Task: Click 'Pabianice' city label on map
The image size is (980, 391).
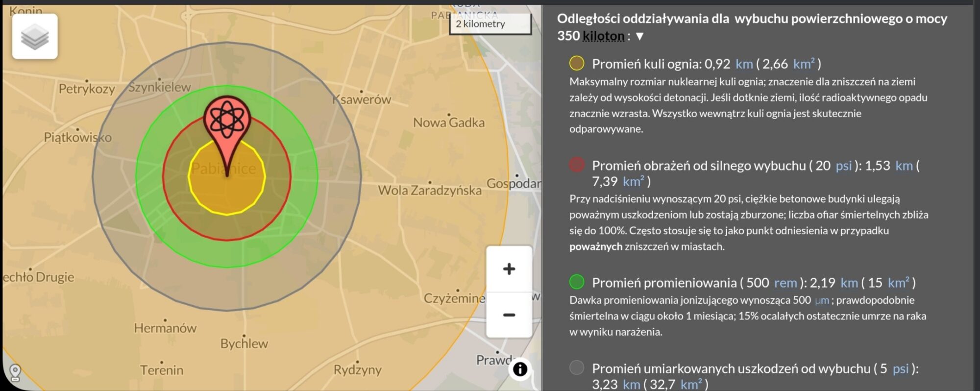Action: pyautogui.click(x=223, y=169)
